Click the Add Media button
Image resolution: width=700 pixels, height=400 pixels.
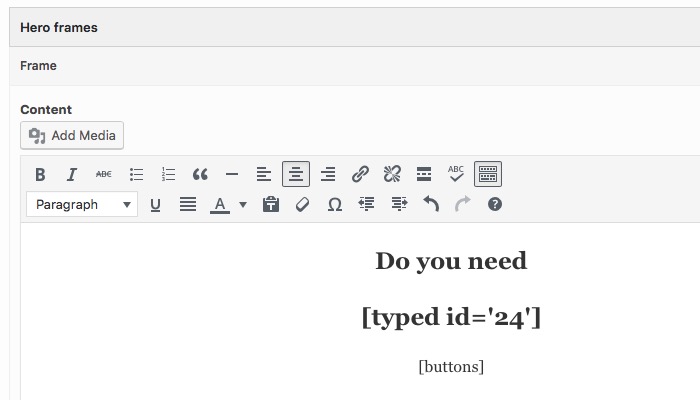[72, 135]
